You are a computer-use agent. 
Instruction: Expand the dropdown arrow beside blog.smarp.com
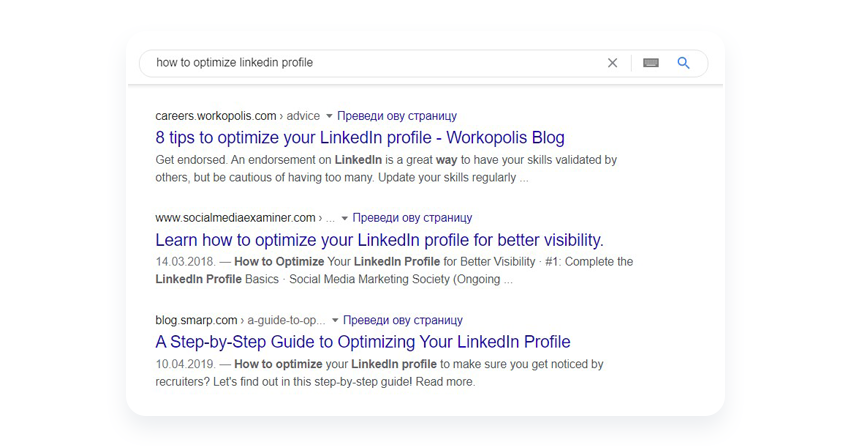pos(334,320)
